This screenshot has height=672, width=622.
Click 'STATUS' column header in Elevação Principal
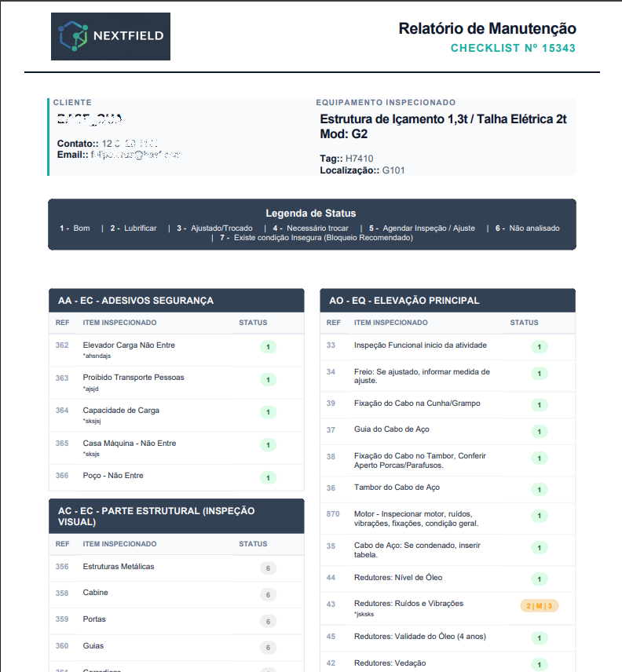coord(524,323)
